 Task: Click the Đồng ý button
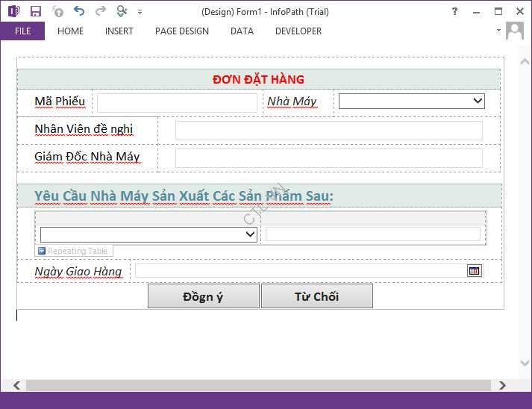click(203, 296)
